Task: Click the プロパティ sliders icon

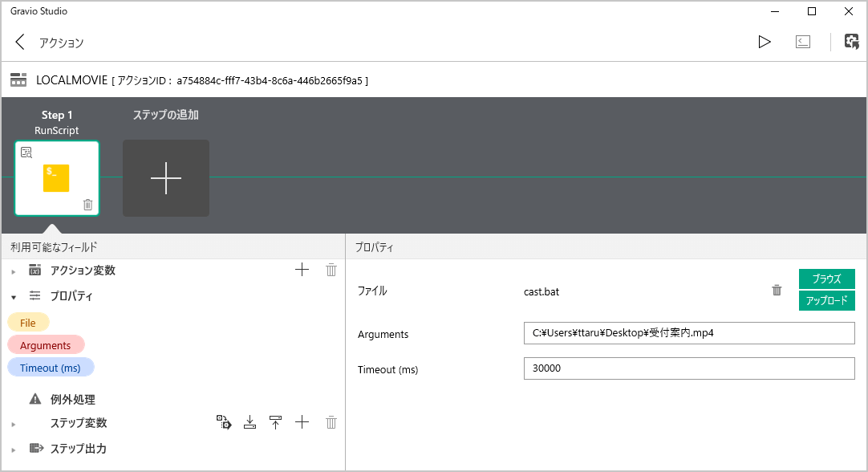Action: click(34, 295)
